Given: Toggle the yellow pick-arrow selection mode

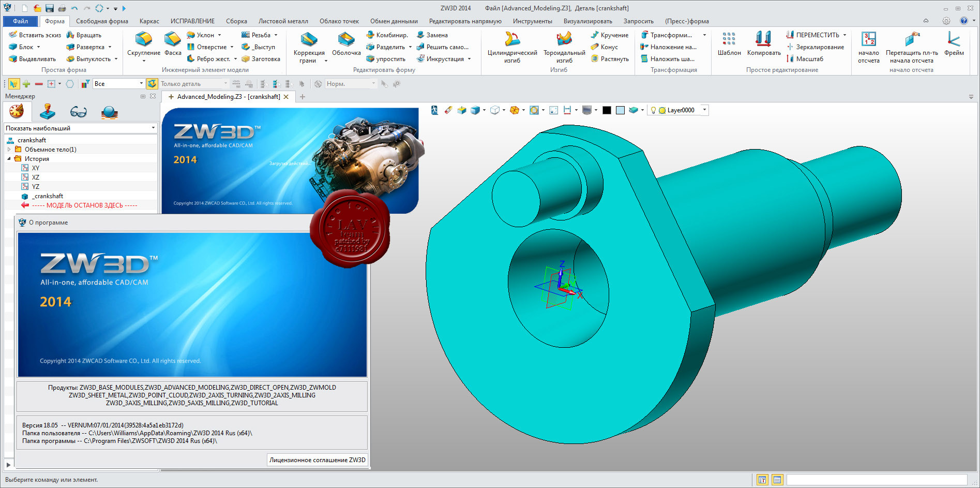Looking at the screenshot, I should 13,84.
